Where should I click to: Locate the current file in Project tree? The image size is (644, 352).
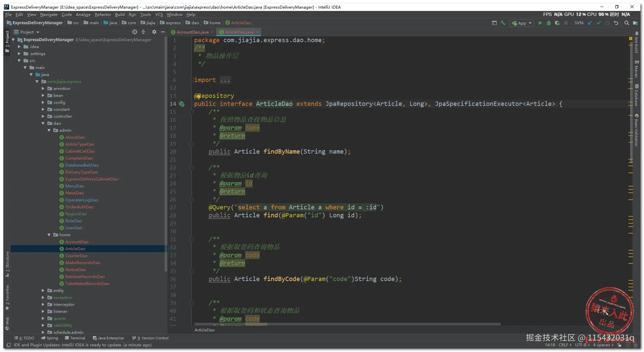click(135, 32)
